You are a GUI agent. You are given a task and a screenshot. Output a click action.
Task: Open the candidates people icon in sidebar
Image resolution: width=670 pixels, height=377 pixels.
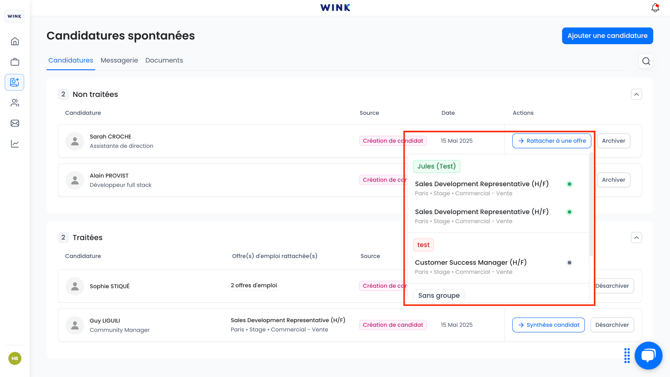tap(15, 103)
